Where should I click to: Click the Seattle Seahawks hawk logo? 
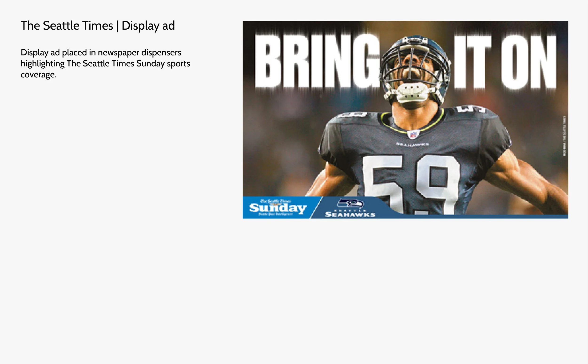pos(350,204)
